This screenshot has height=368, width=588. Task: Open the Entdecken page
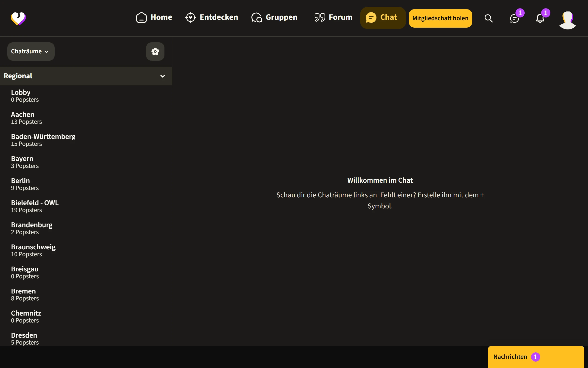pyautogui.click(x=212, y=17)
